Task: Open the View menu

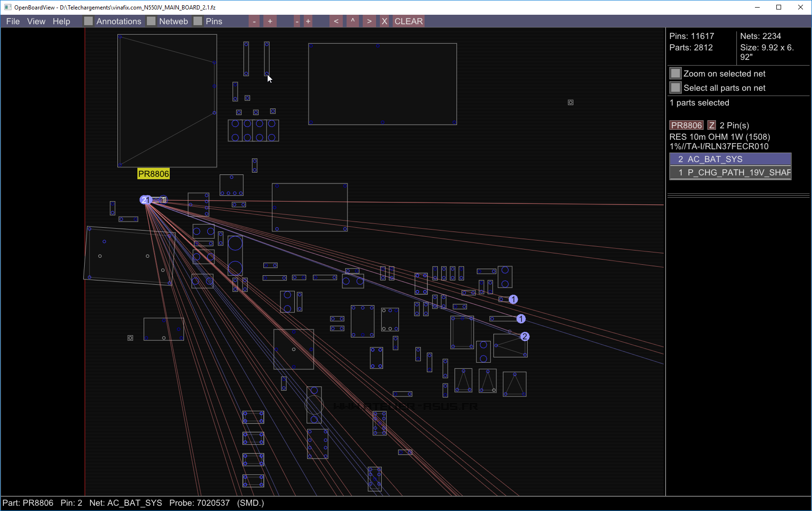Action: pos(36,21)
